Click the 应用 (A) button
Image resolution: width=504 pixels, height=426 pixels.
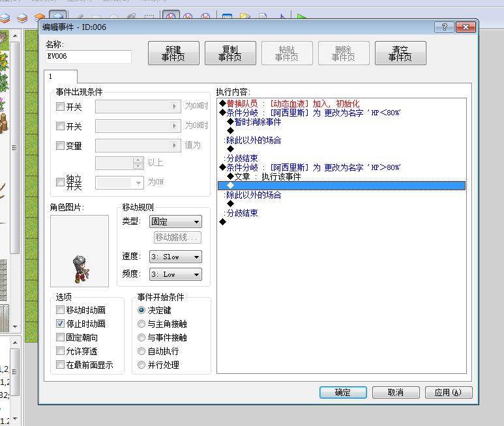(449, 392)
